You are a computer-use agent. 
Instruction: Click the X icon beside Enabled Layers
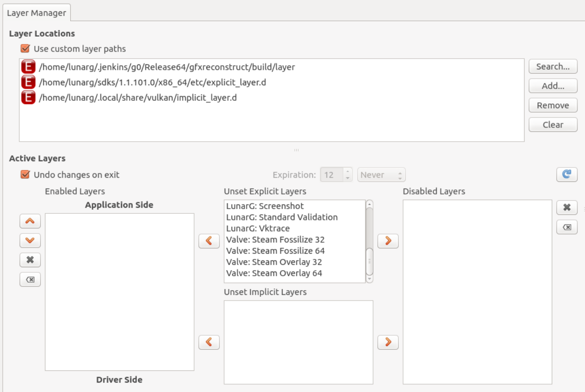pyautogui.click(x=30, y=260)
